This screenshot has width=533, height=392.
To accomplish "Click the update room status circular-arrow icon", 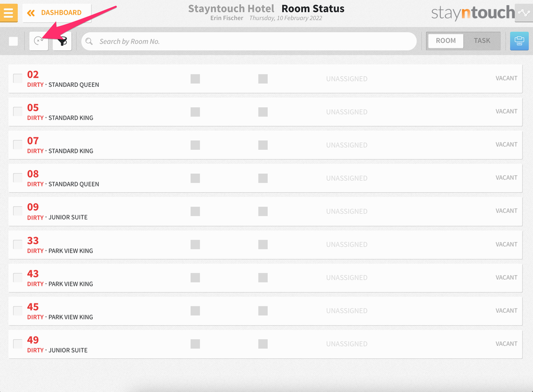I will [39, 41].
